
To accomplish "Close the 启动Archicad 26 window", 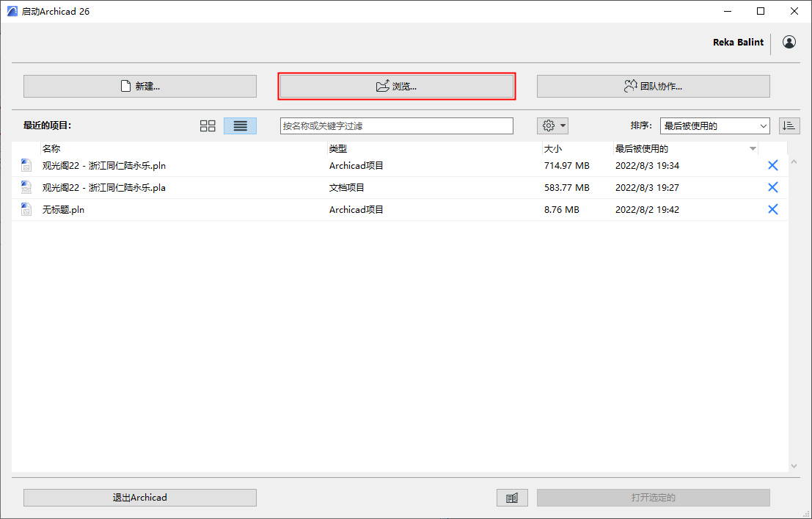I will click(x=794, y=12).
